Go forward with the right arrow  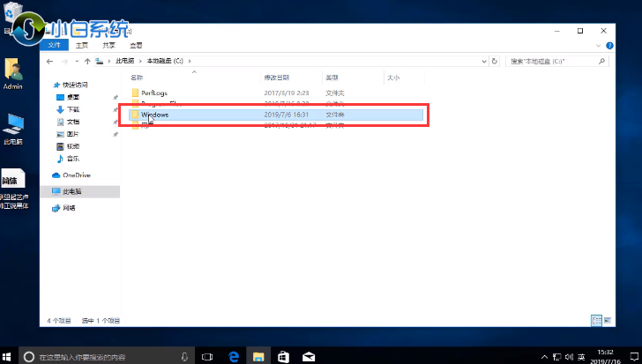64,62
